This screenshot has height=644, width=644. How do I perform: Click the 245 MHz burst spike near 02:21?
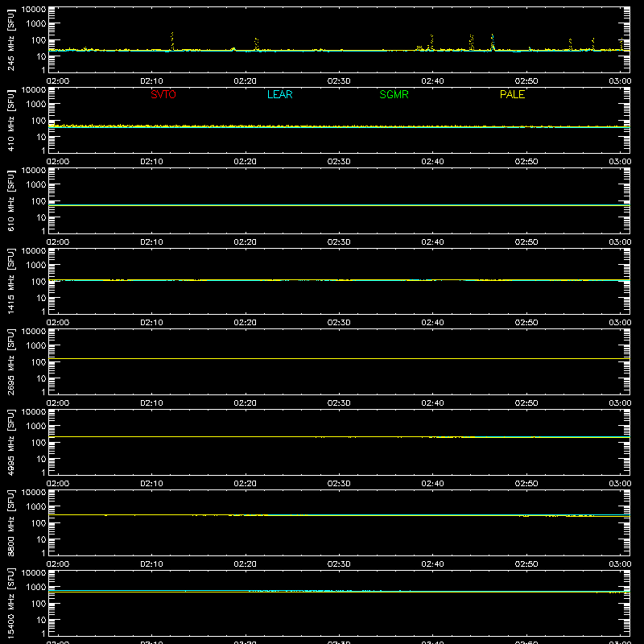(x=256, y=44)
